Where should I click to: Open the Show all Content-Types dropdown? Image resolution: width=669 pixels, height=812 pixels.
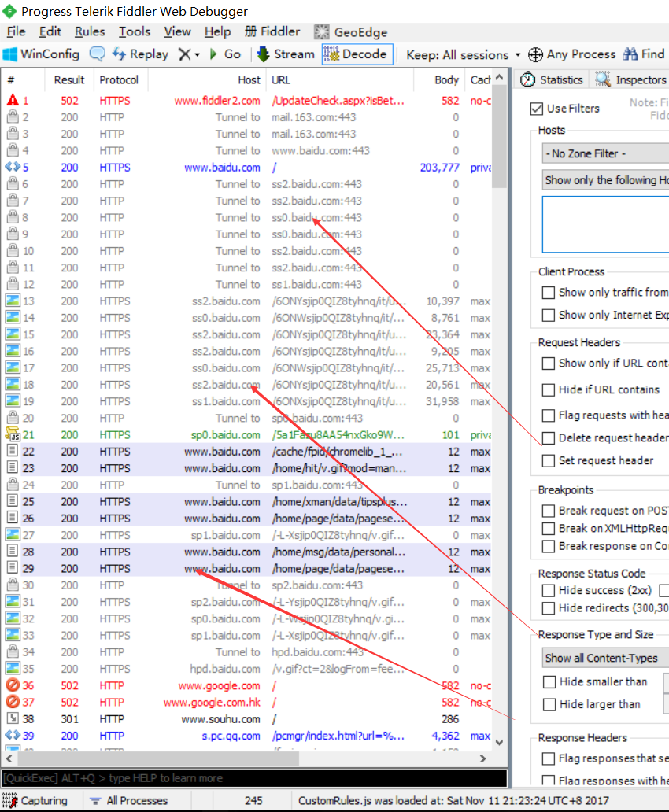click(x=604, y=657)
